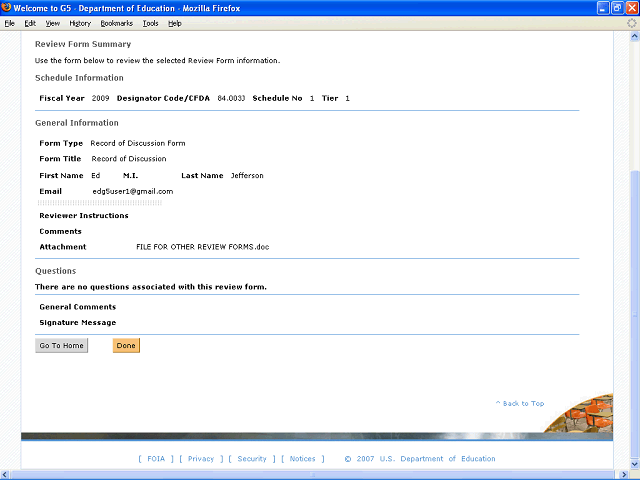This screenshot has width=640, height=480.
Task: Click the throbber activity icon
Action: pyautogui.click(x=631, y=23)
